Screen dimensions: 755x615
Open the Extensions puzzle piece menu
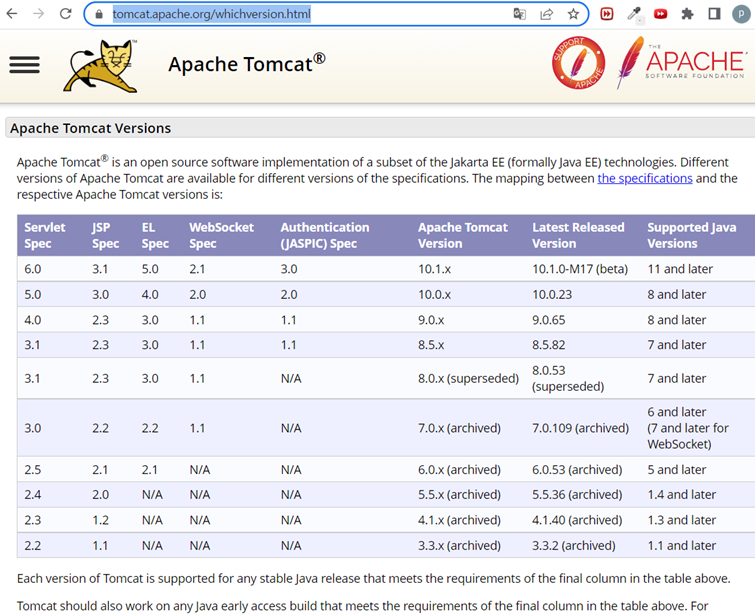click(688, 14)
